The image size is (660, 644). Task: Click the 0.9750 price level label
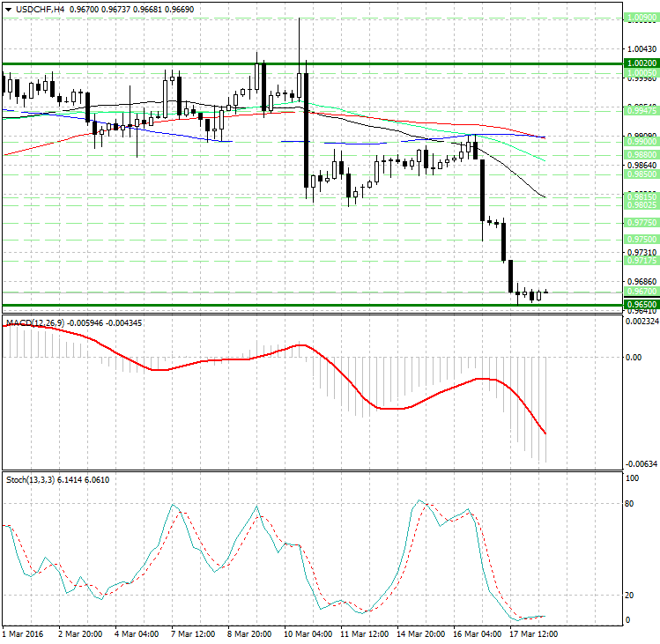[639, 239]
